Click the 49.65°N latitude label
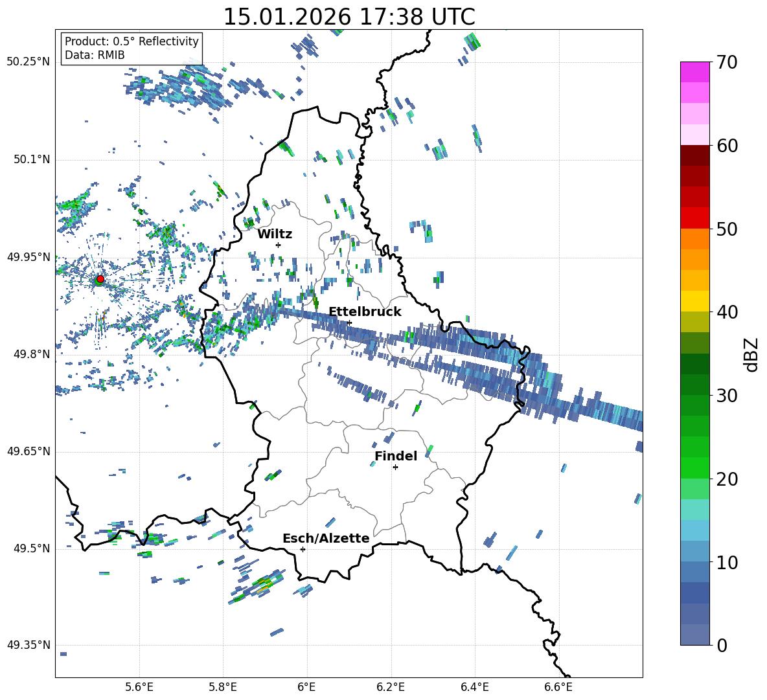The width and height of the screenshot is (767, 700). click(x=29, y=451)
